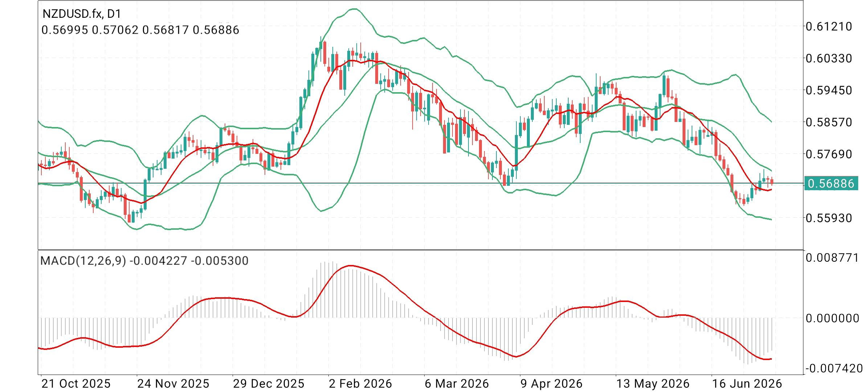The width and height of the screenshot is (868, 392).
Task: Select the MACD(12,26,9) indicator label
Action: coord(144,261)
